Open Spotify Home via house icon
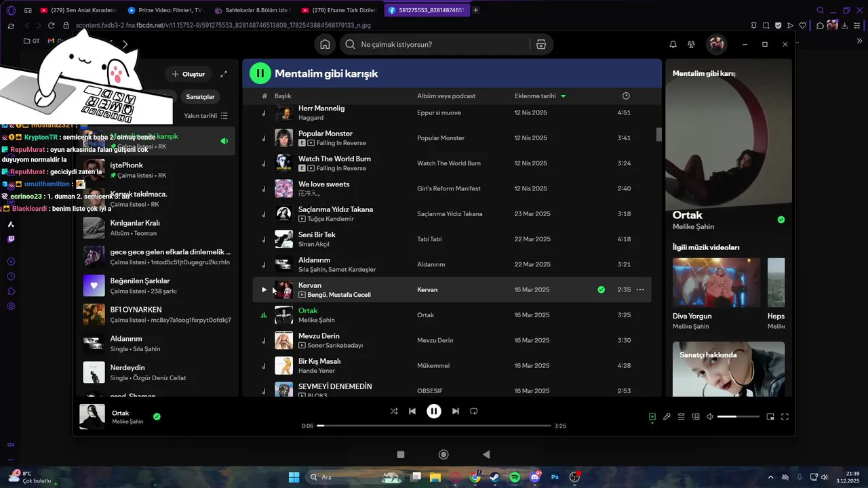Viewport: 868px width, 488px height. (x=325, y=44)
